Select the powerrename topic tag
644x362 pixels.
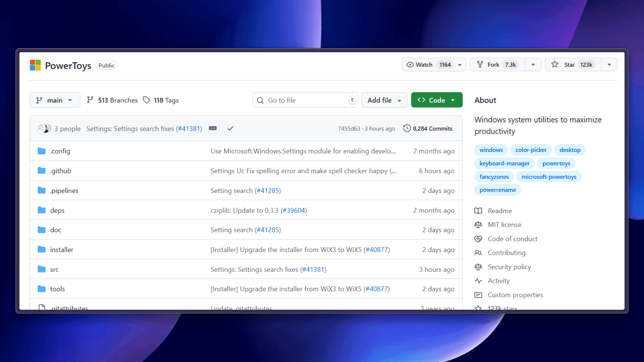point(498,190)
